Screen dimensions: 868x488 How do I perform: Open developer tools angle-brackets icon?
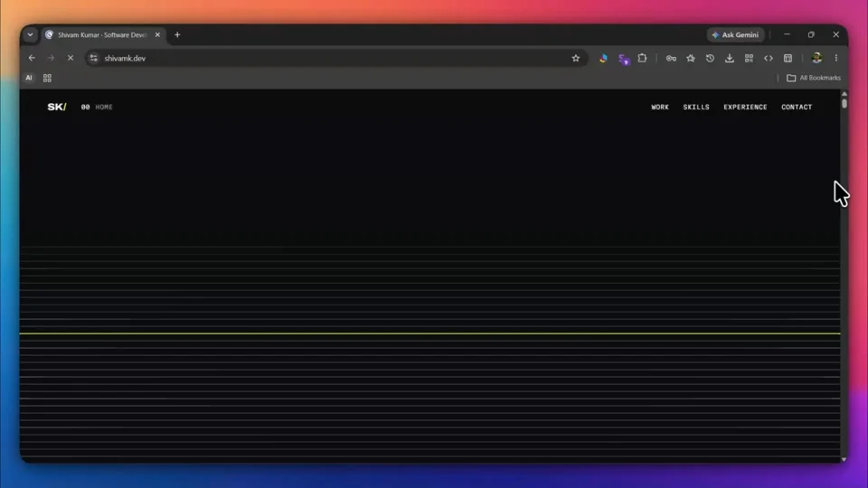[x=769, y=58]
